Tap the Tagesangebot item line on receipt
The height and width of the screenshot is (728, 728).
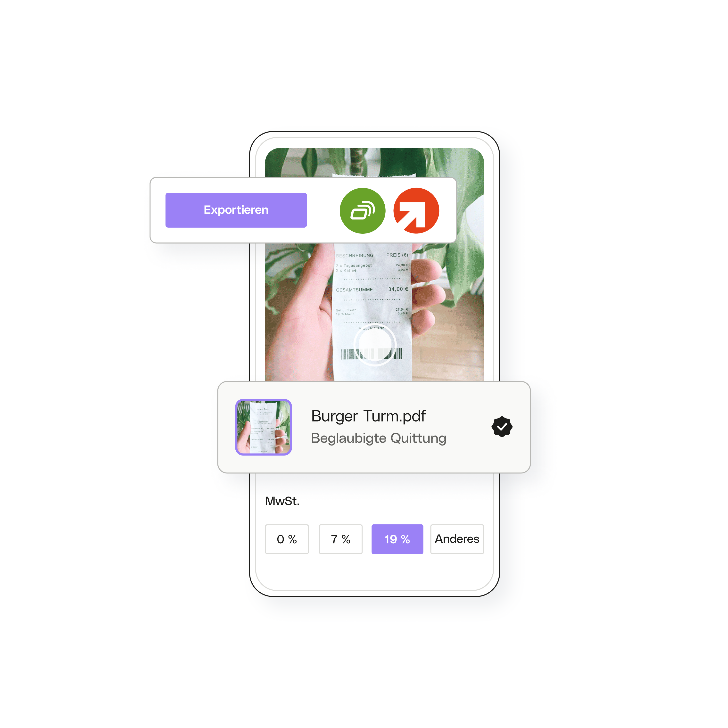pos(354,265)
